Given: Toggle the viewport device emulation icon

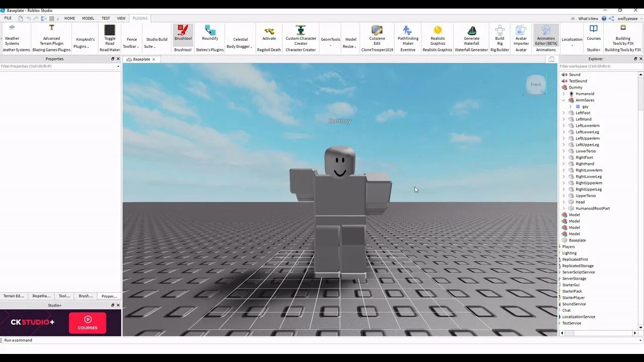Looking at the screenshot, I should (551, 59).
